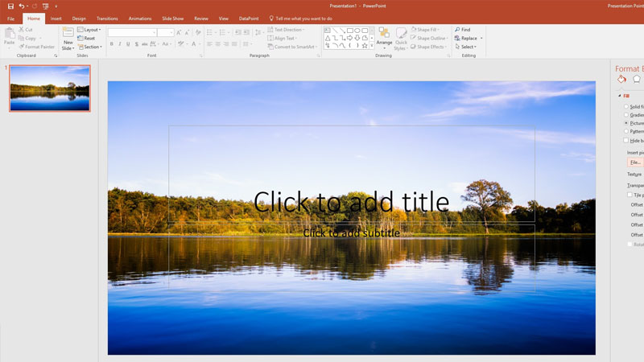Insert a New Slide
The image size is (644, 362).
[68, 39]
